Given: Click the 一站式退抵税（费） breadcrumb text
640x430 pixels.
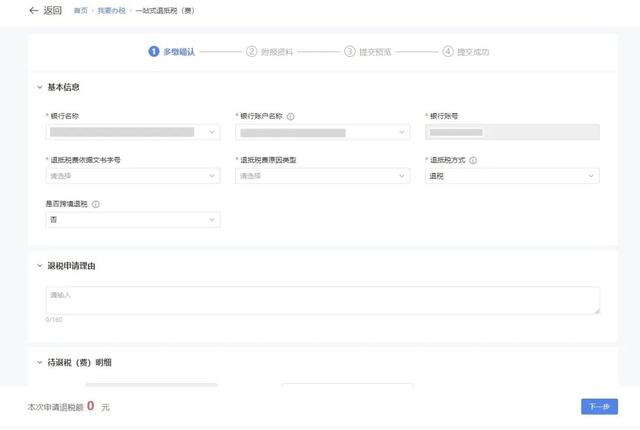Looking at the screenshot, I should (165, 11).
